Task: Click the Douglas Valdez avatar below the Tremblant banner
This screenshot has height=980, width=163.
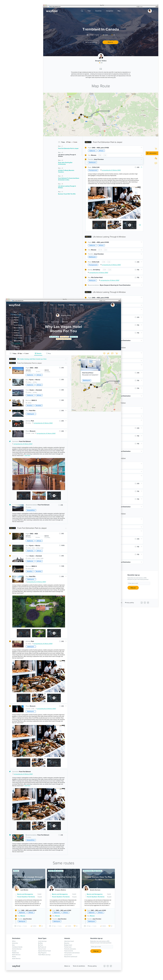Action: pyautogui.click(x=101, y=56)
